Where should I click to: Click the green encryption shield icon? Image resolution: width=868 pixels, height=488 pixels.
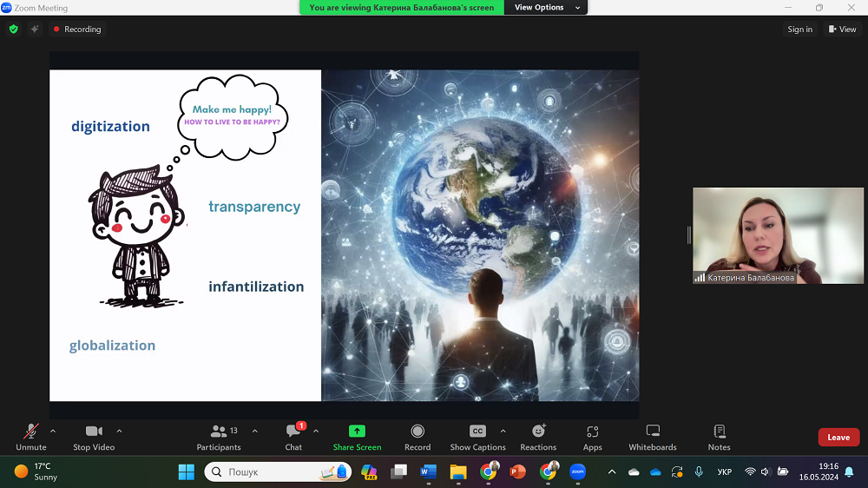click(13, 29)
